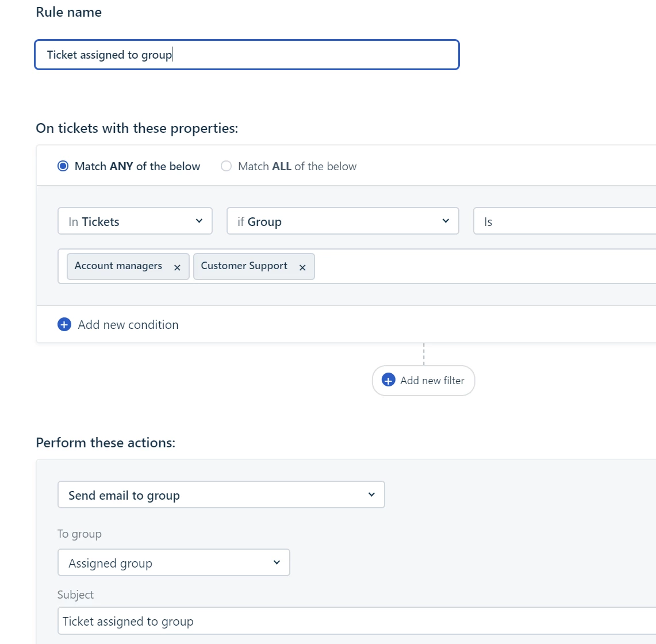
Task: Click chevron arrow on In Tickets dropdown
Action: [199, 221]
